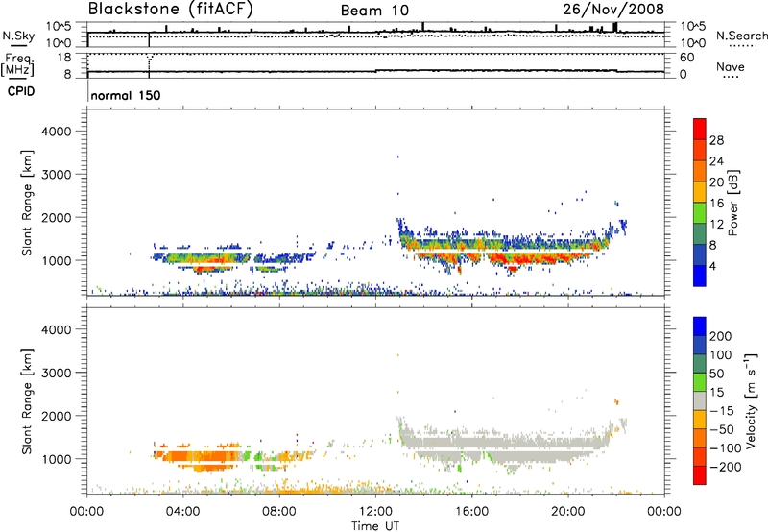Click the '20:00' time tick label
Viewport: 768px width, 532px height.
(568, 512)
